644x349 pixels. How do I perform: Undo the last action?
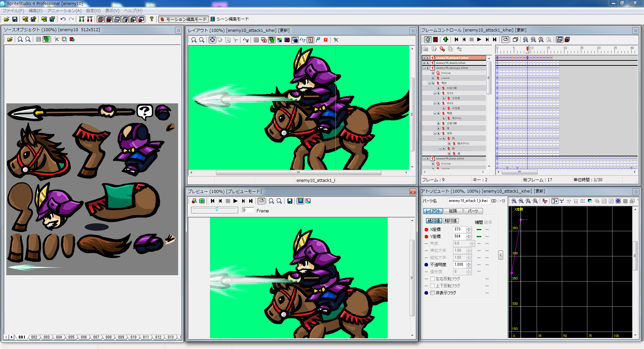coord(63,19)
